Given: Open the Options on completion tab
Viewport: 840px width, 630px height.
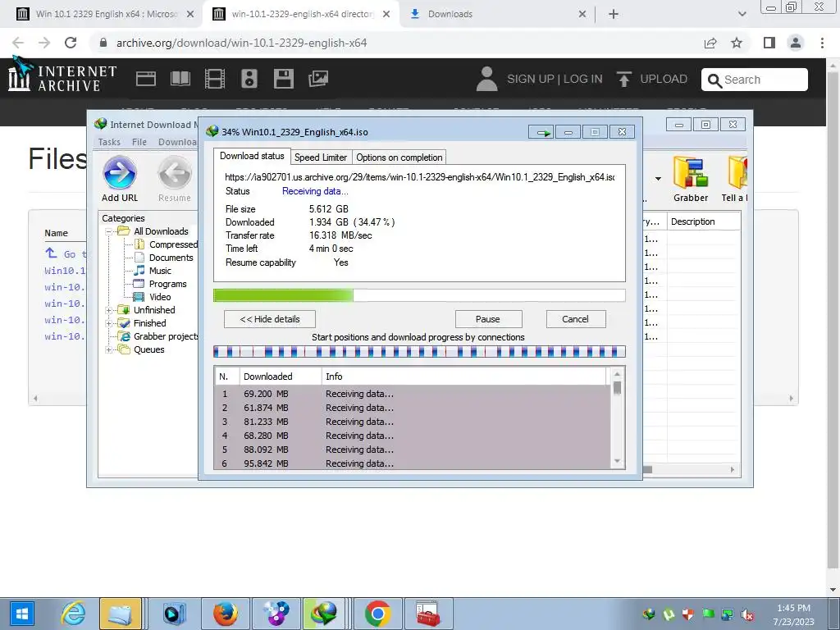Looking at the screenshot, I should [399, 157].
